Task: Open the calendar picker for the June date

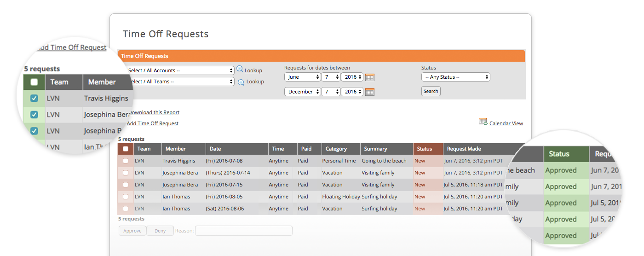Action: pyautogui.click(x=370, y=77)
